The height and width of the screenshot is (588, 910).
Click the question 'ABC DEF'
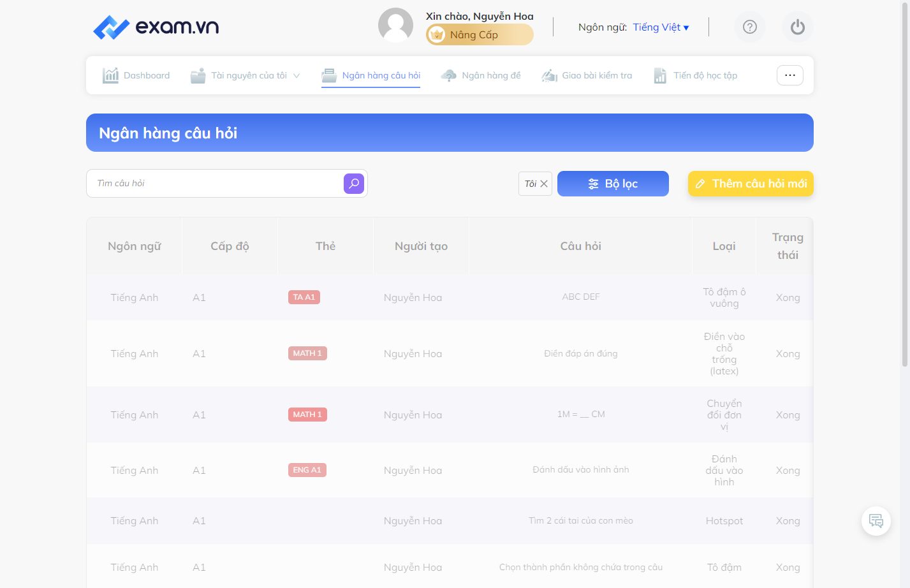tap(581, 297)
